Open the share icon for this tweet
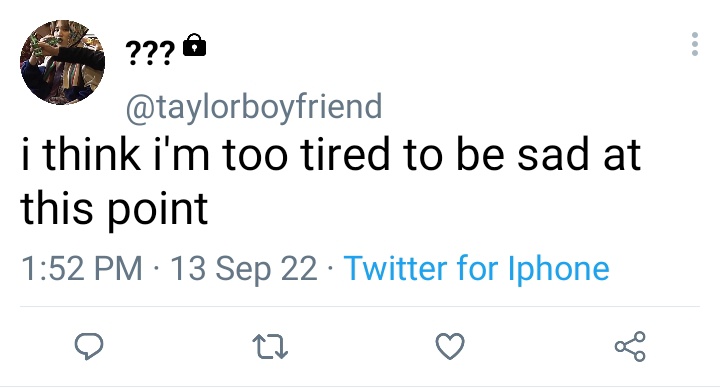 [x=630, y=346]
